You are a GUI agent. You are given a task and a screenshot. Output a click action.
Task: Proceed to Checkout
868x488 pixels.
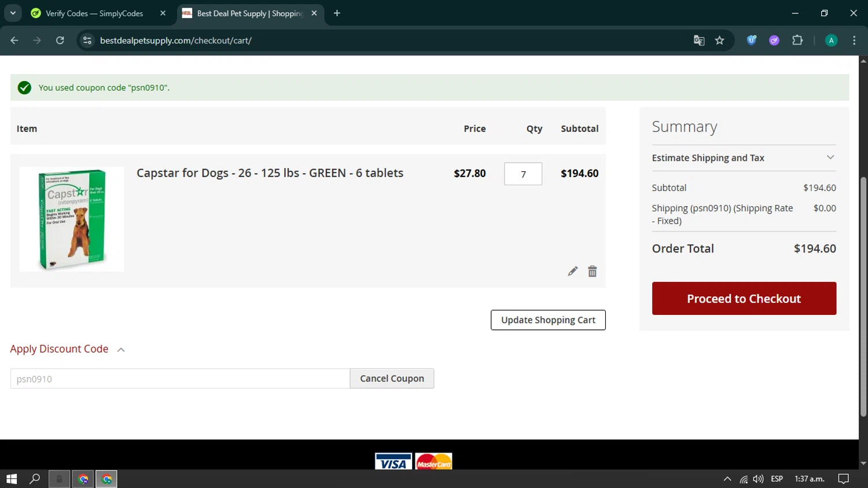click(744, 299)
